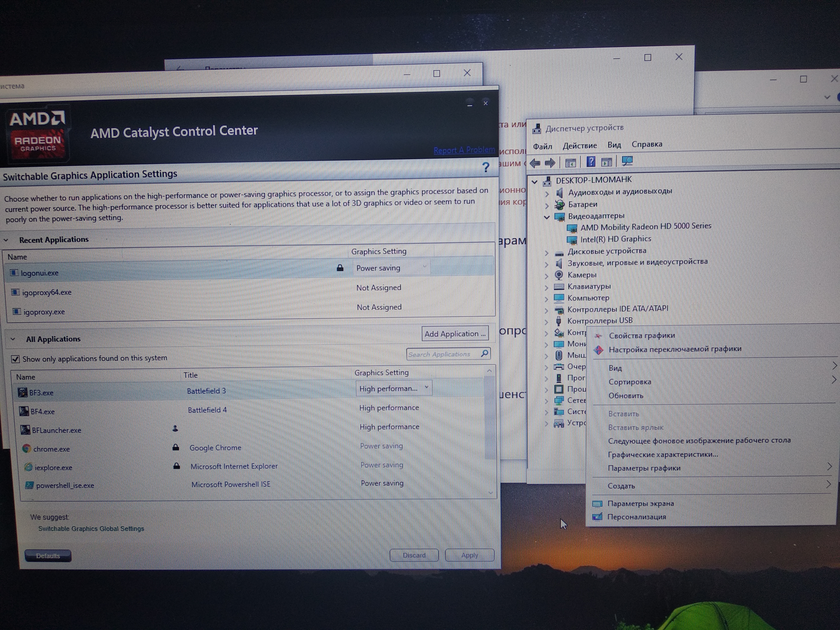Click the lock icon next to iexplore.exe
This screenshot has width=840, height=630.
pos(177,466)
